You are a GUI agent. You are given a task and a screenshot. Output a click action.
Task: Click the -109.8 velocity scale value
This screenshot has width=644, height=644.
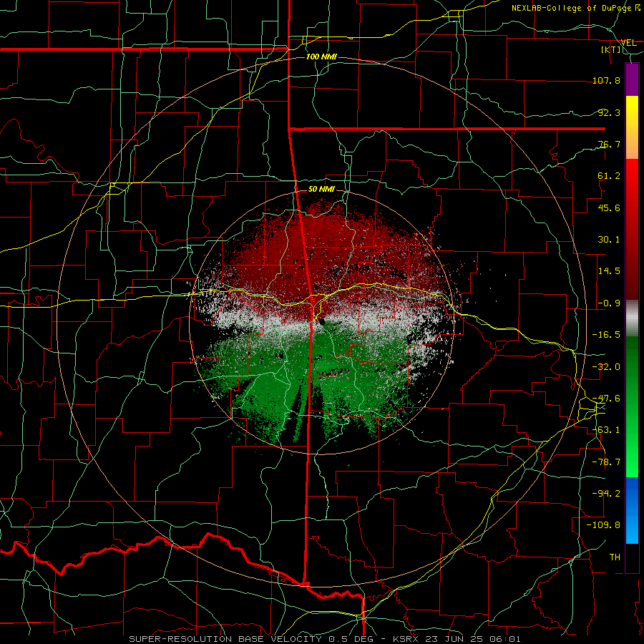[x=603, y=525]
